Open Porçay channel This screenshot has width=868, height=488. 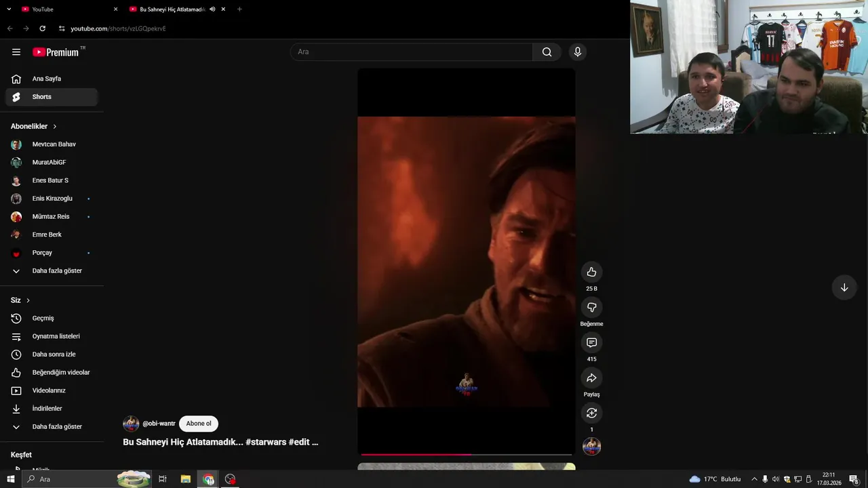click(52, 253)
